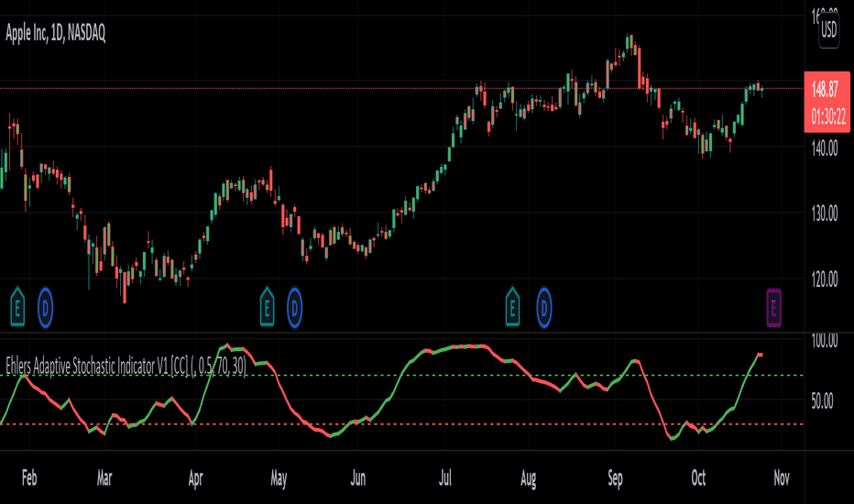Viewport: 854px width, 504px height.
Task: Select the August dividend D marker
Action: (544, 309)
